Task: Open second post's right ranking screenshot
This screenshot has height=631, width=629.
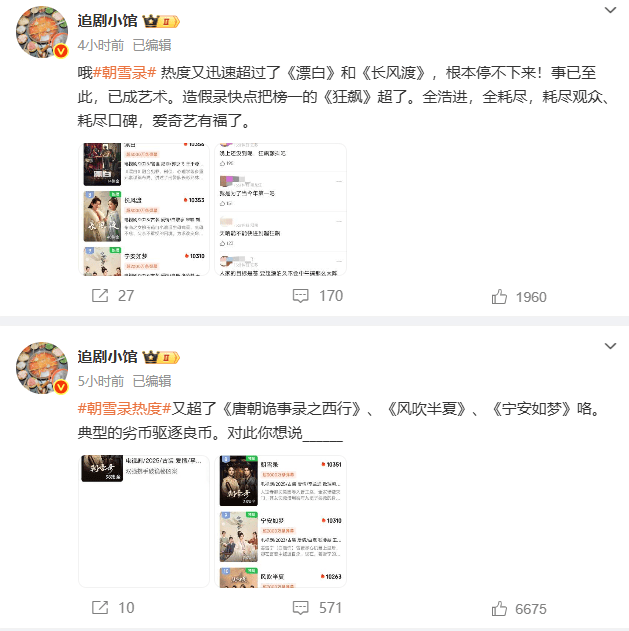Action: [x=280, y=521]
